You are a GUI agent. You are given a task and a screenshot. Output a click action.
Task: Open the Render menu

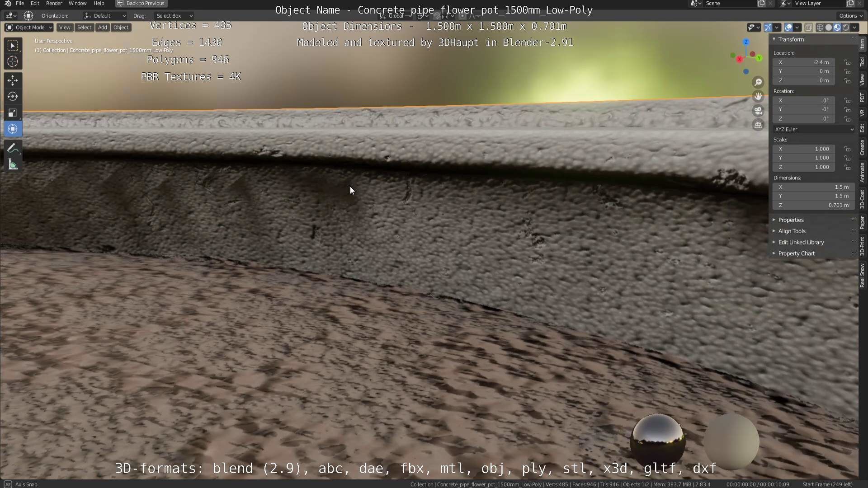click(54, 3)
